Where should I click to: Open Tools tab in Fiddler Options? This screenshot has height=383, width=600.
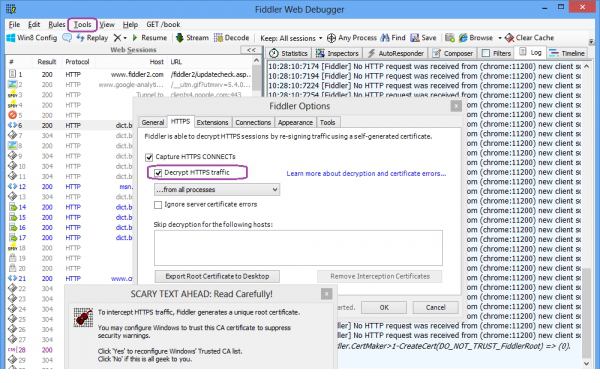pyautogui.click(x=328, y=122)
